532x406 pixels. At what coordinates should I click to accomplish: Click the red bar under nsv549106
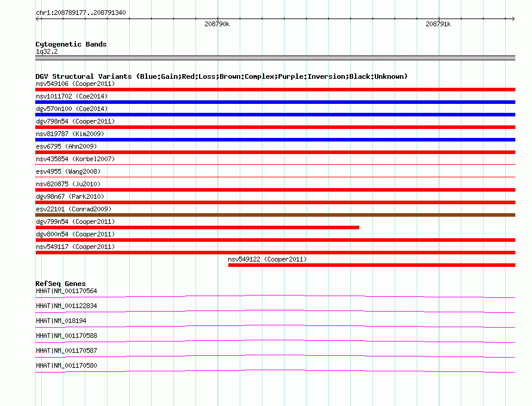pyautogui.click(x=275, y=90)
